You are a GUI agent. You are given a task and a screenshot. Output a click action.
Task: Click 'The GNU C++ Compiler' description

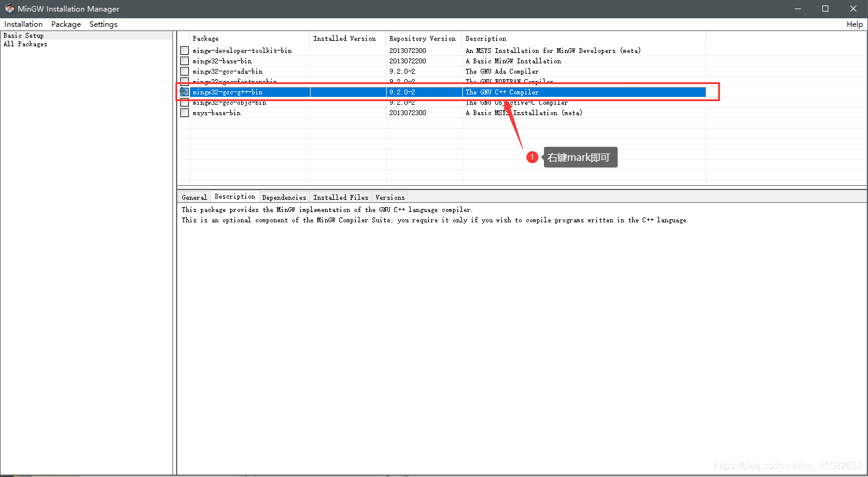pyautogui.click(x=503, y=92)
